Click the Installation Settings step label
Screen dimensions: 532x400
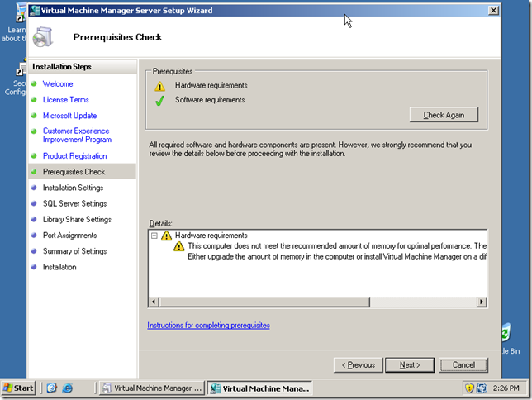tap(73, 188)
